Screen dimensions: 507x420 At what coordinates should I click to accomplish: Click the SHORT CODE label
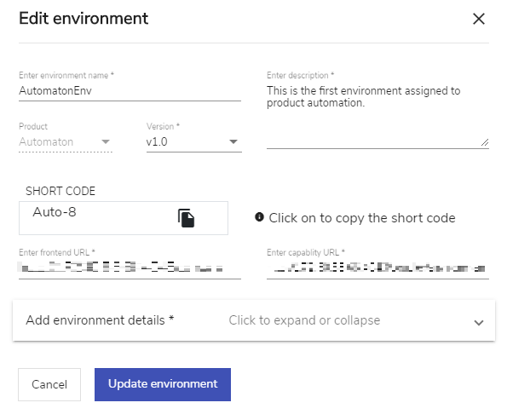click(x=60, y=191)
